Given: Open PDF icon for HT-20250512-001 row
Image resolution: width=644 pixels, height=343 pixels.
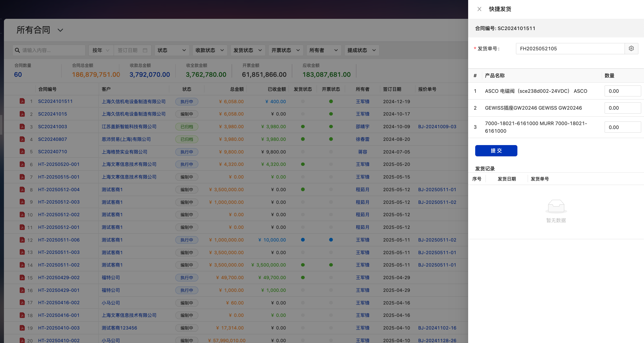Looking at the screenshot, I should click(22, 227).
